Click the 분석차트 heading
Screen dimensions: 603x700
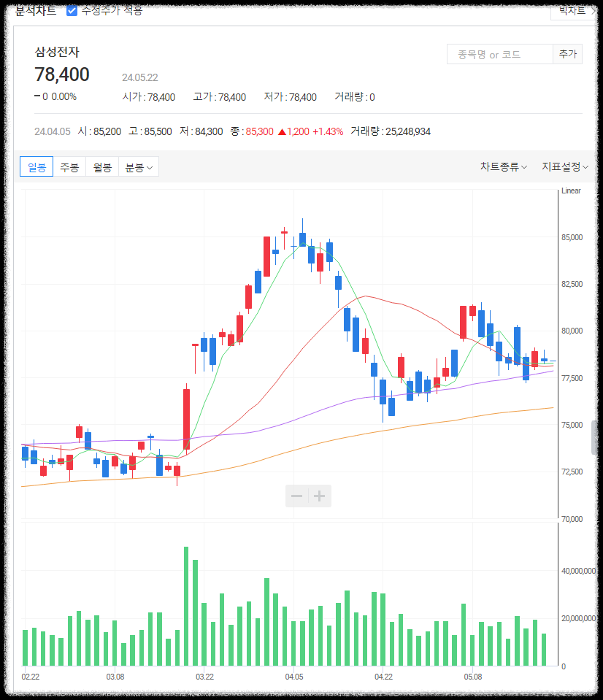click(36, 10)
